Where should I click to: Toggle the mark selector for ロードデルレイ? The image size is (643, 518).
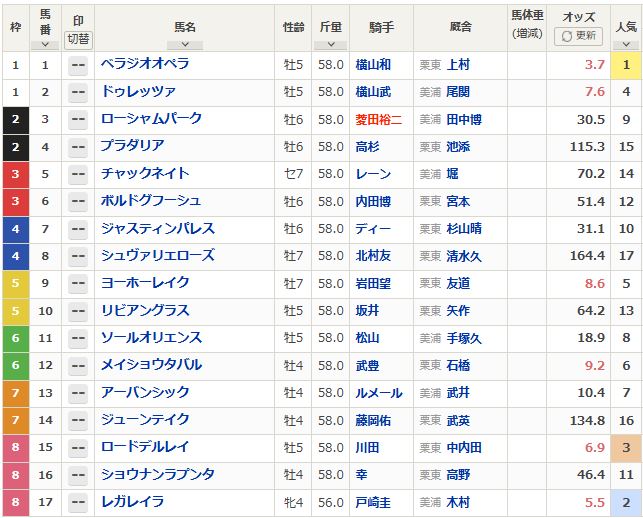[x=78, y=448]
